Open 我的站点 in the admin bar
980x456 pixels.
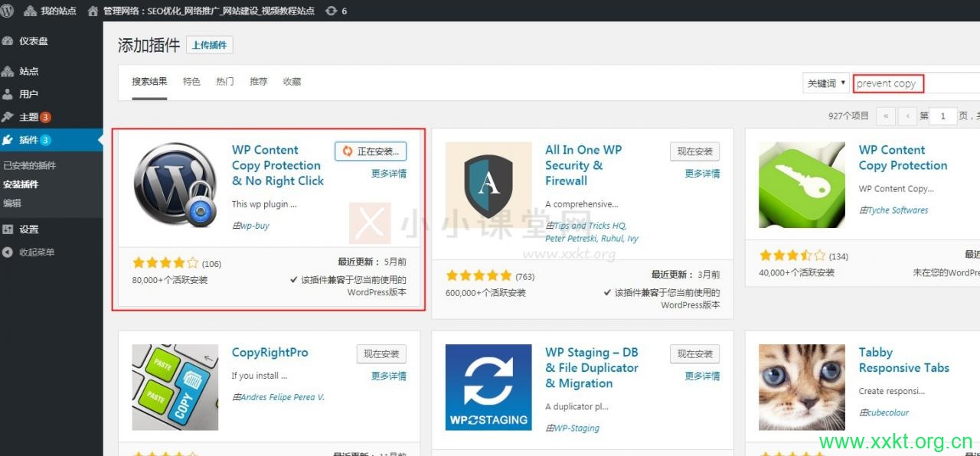(x=51, y=11)
